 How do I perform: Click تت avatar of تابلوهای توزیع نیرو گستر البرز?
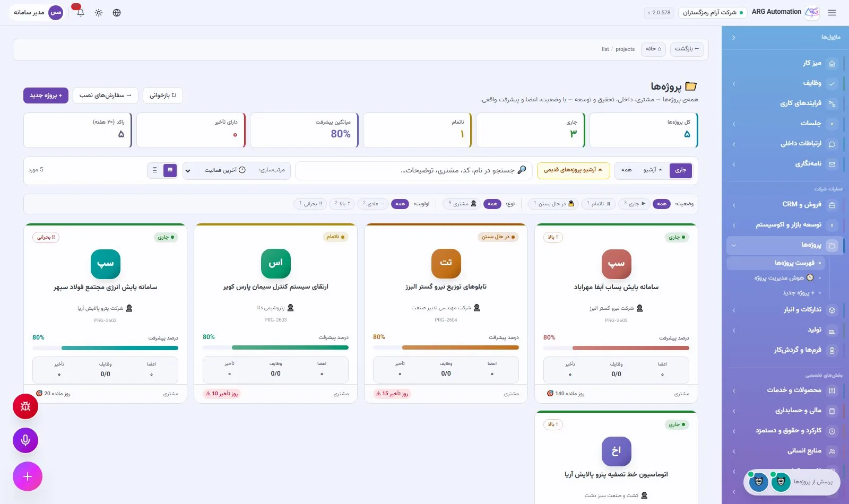click(x=446, y=263)
